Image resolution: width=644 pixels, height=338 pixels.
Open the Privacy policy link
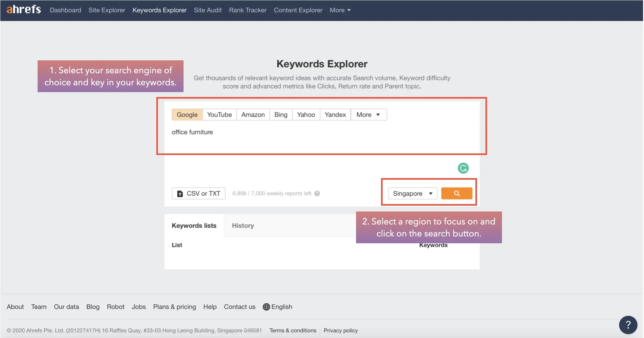(x=340, y=330)
